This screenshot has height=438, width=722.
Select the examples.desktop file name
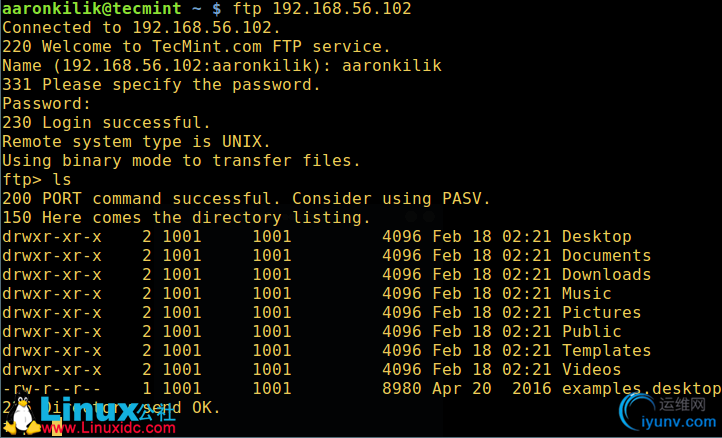641,389
